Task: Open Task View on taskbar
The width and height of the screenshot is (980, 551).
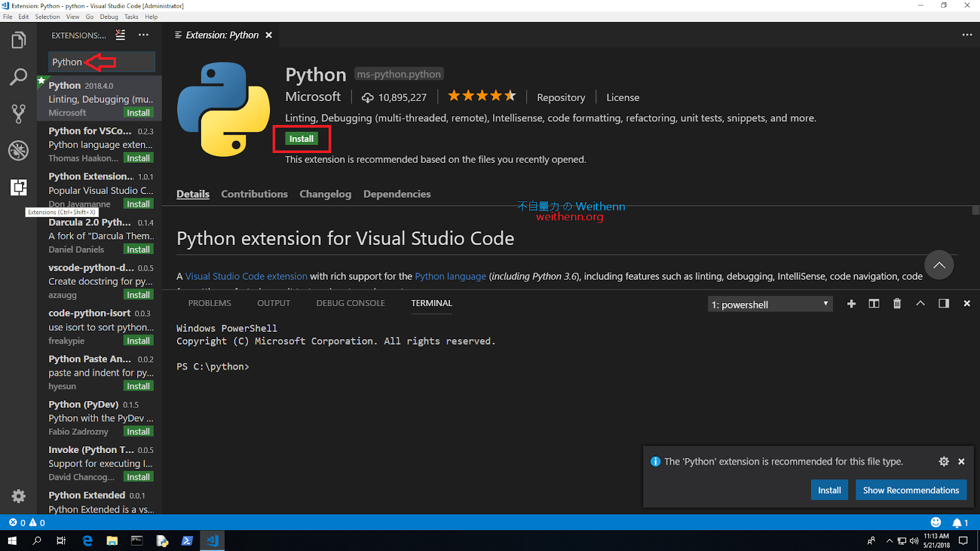Action: (61, 541)
